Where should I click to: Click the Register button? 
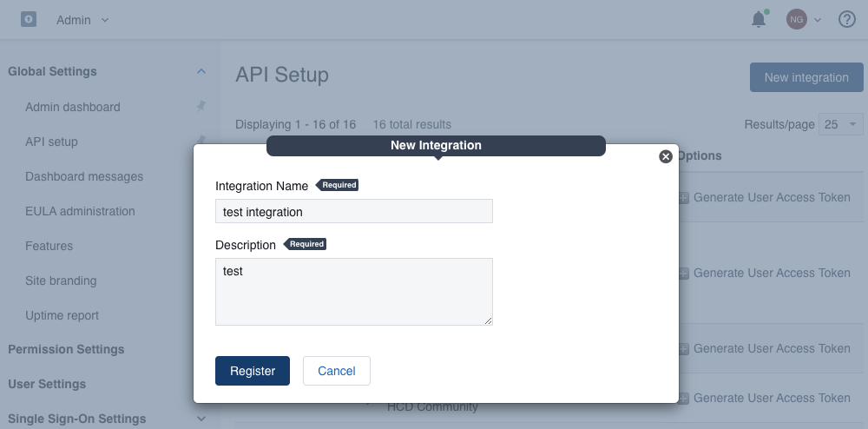pos(253,371)
